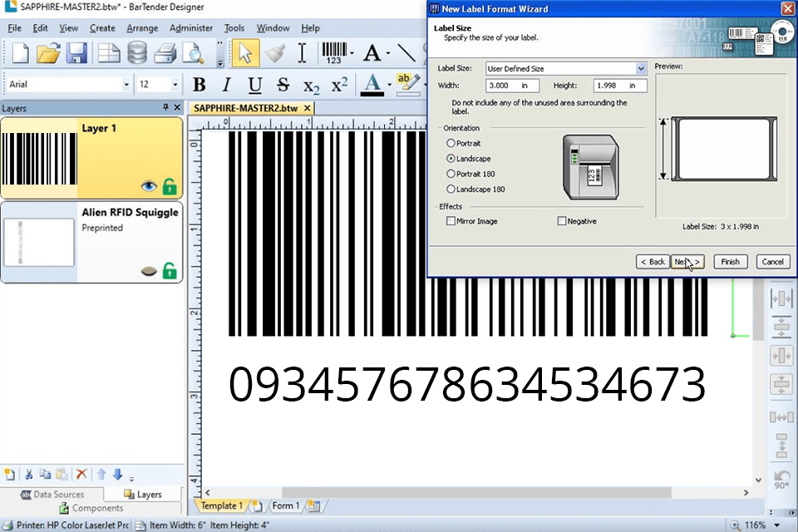Open the Arrange menu
This screenshot has width=798, height=532.
pyautogui.click(x=142, y=28)
